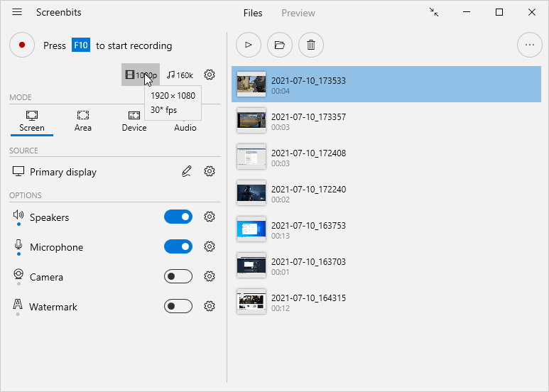Open the recordings folder
The width and height of the screenshot is (549, 392).
[x=280, y=45]
